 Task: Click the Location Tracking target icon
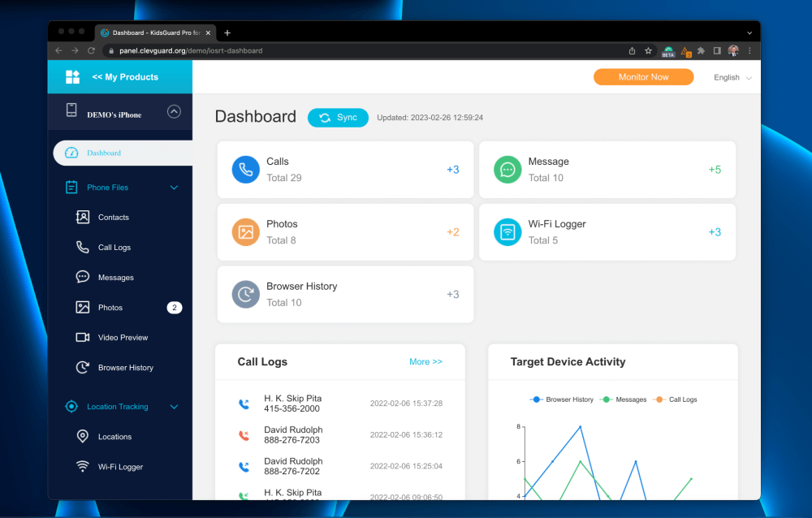pos(71,407)
